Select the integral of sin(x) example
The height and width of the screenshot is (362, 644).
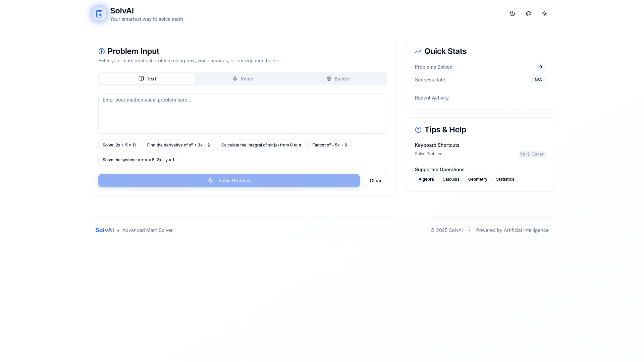pos(261,145)
